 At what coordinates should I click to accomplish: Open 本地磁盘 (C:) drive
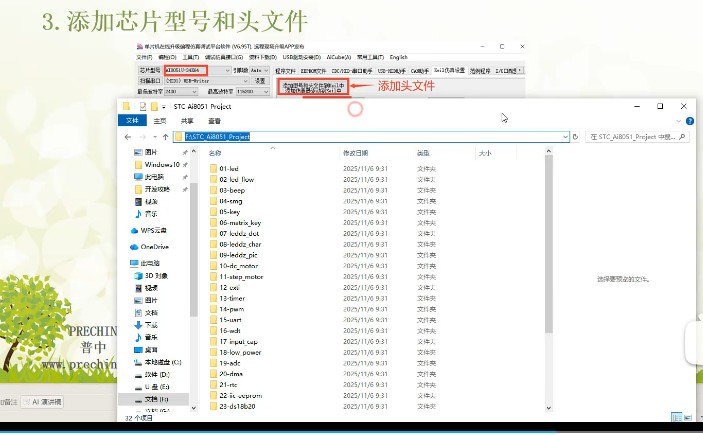pos(157,362)
